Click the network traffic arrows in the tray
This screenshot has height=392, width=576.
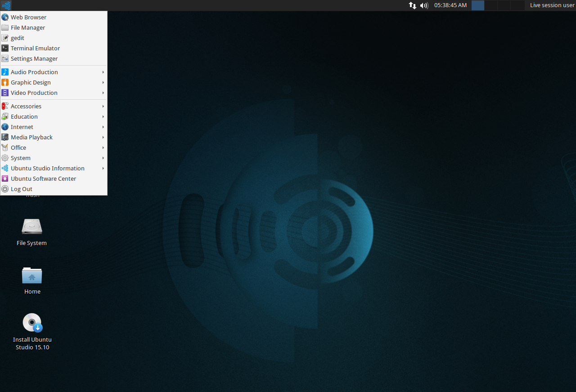(x=412, y=5)
